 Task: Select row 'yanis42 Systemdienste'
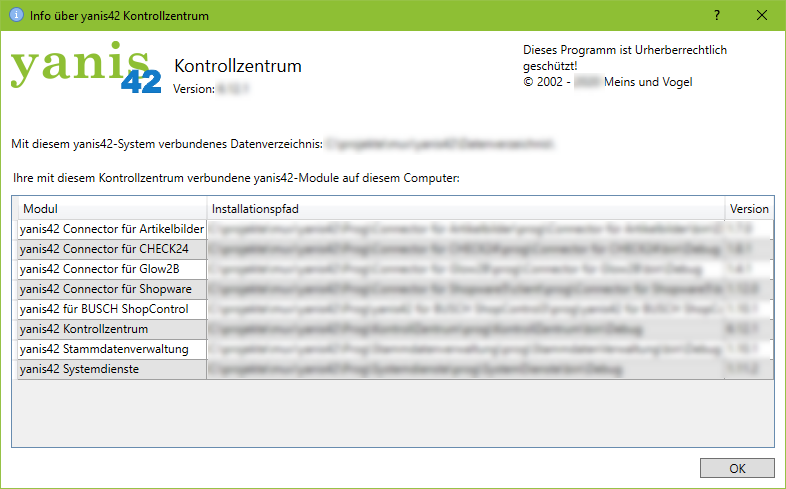(x=396, y=369)
